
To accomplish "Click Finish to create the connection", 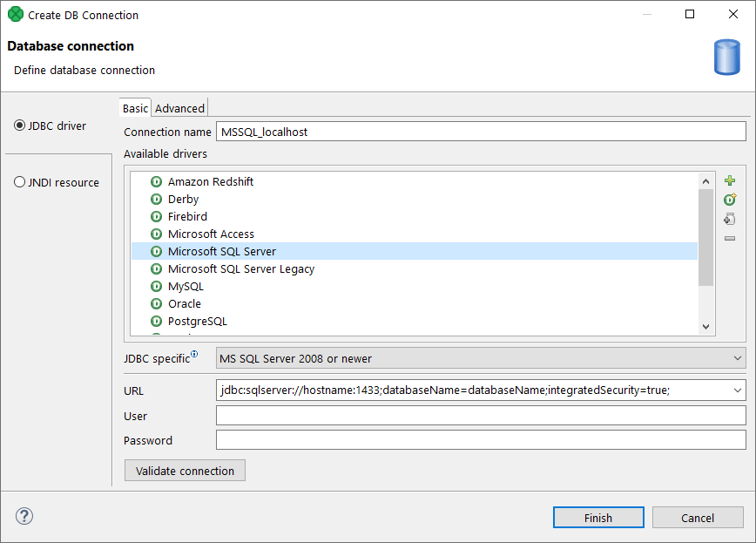I will (x=598, y=517).
